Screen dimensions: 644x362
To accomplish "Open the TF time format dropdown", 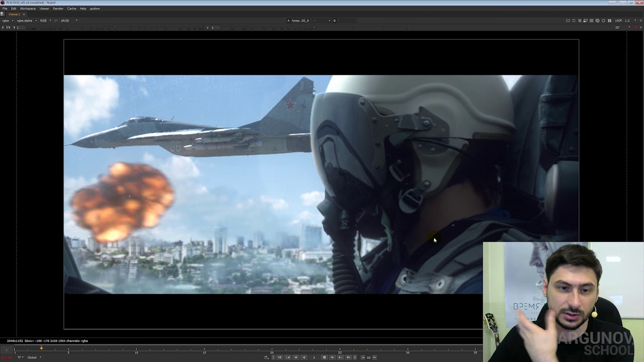I will coord(21,357).
